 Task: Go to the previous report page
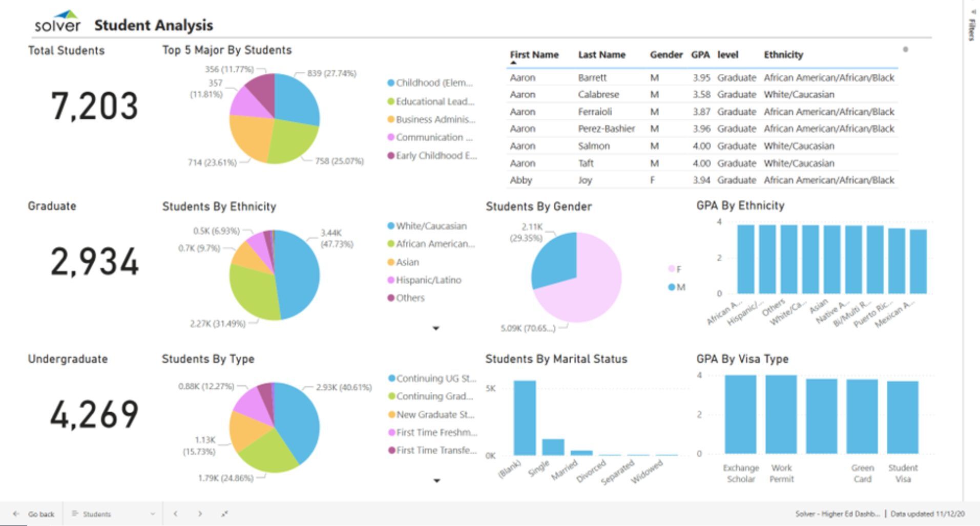pos(176,514)
